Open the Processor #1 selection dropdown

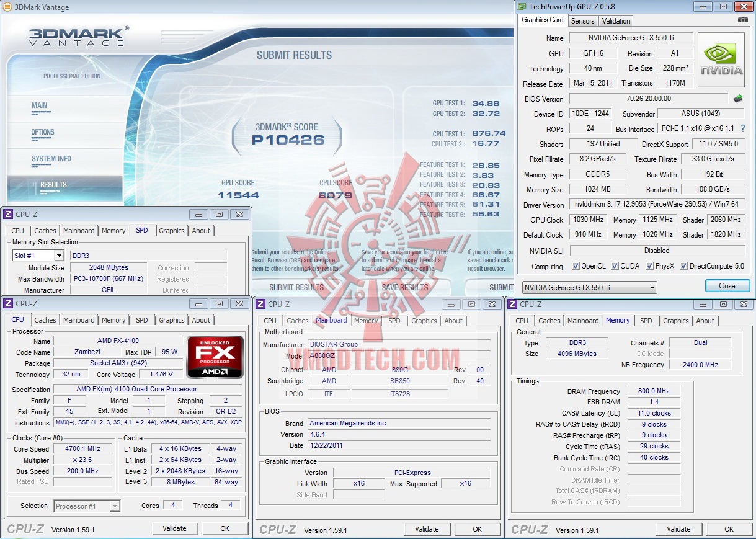coord(87,506)
